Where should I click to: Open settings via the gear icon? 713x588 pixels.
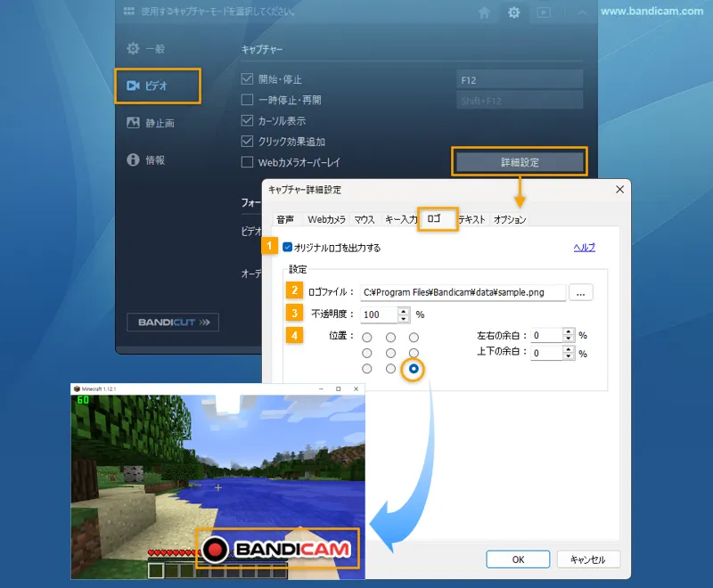514,12
